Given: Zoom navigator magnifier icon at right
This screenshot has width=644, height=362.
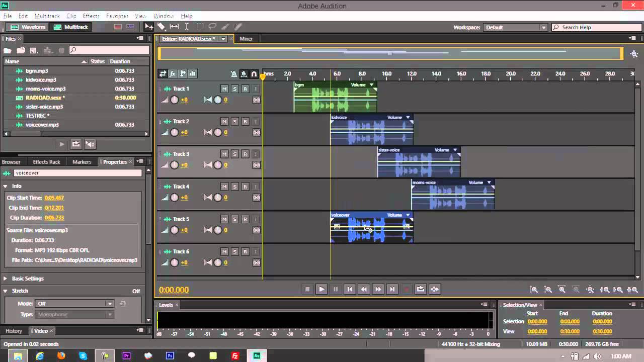Looking at the screenshot, I should pos(633,54).
